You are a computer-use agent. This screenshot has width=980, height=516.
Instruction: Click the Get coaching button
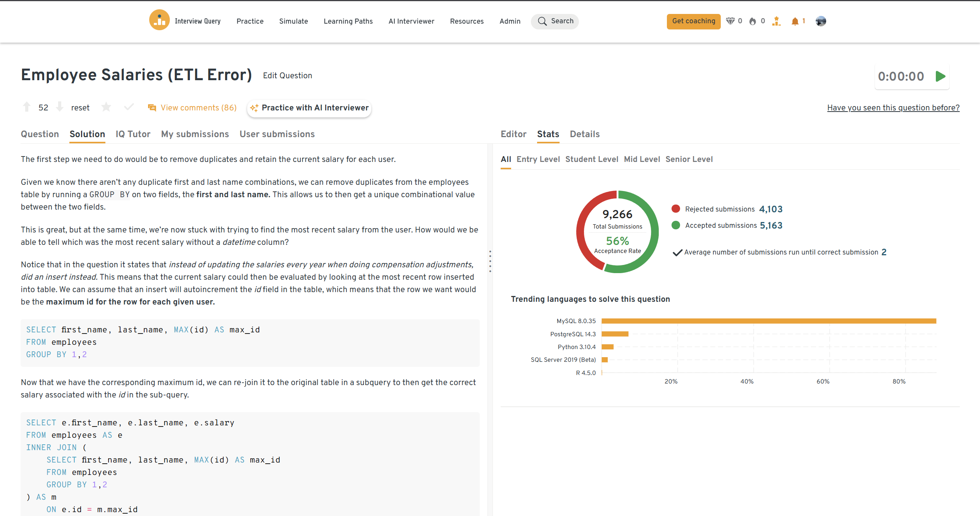pos(693,21)
